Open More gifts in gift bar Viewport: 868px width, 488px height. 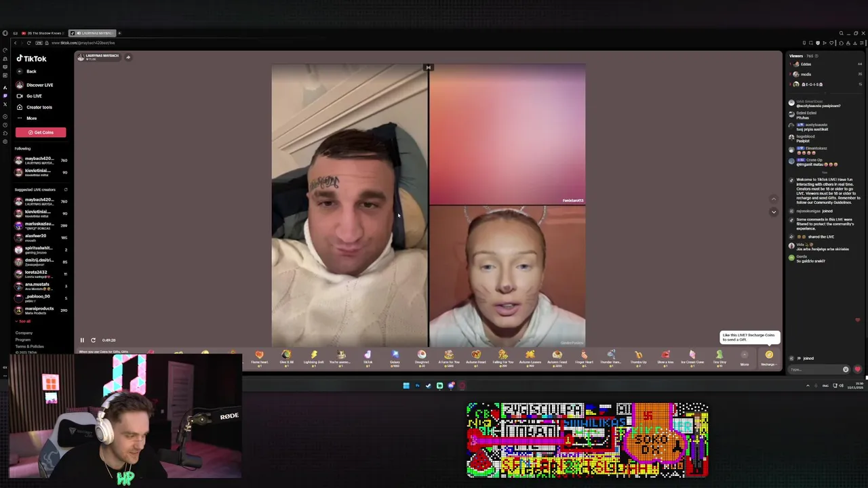click(x=745, y=358)
